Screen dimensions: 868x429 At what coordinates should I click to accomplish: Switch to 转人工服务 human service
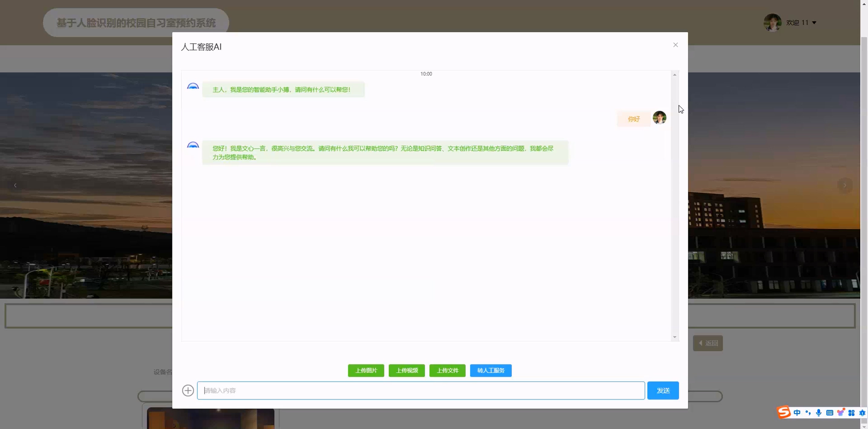point(491,370)
